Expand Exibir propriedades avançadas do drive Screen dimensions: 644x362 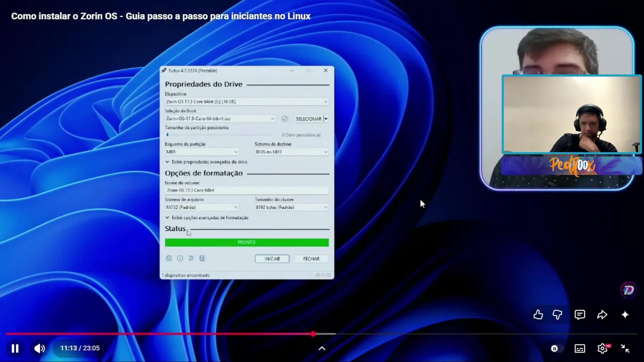(206, 162)
